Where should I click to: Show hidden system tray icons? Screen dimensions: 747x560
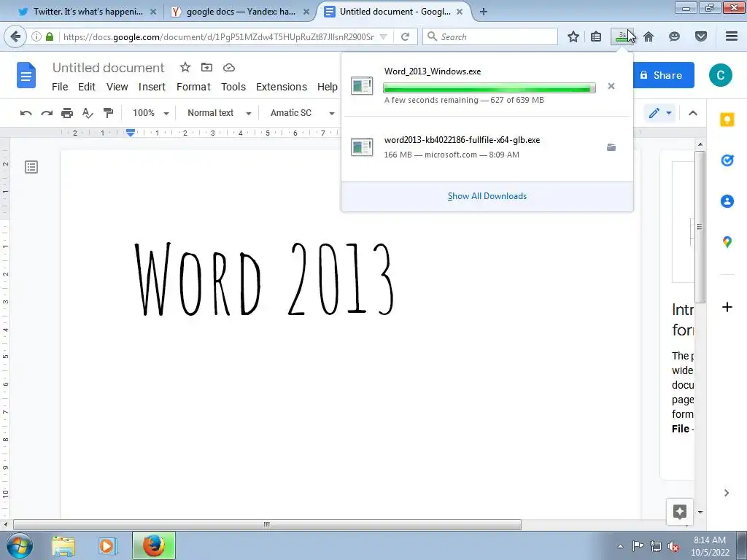620,546
